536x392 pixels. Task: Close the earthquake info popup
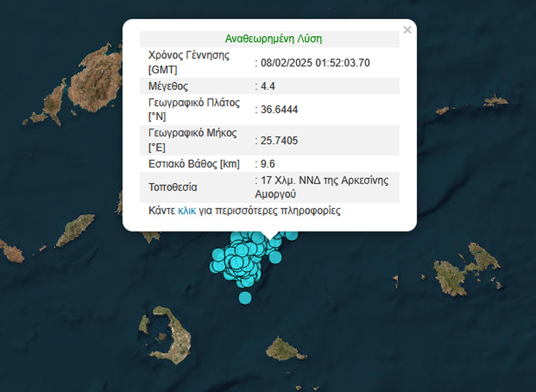click(407, 30)
